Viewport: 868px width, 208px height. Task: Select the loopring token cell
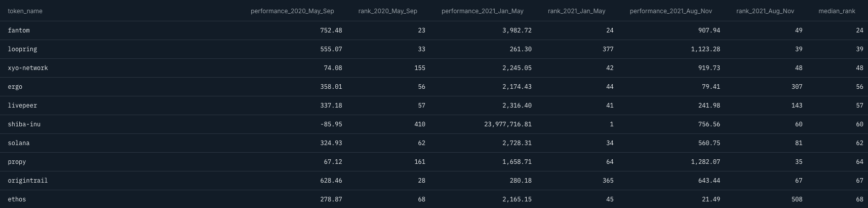(x=22, y=49)
